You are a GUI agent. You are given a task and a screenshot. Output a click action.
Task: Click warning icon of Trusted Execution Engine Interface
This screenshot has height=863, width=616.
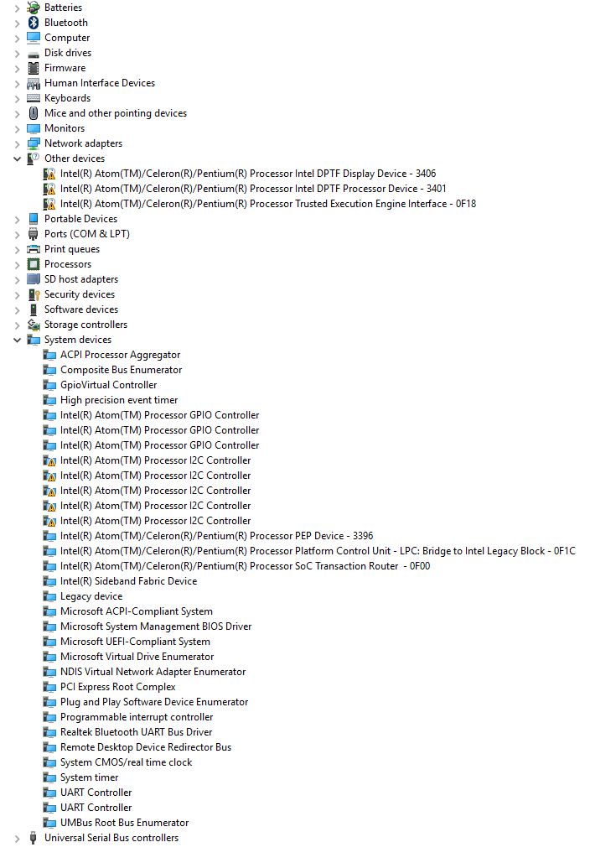49,204
